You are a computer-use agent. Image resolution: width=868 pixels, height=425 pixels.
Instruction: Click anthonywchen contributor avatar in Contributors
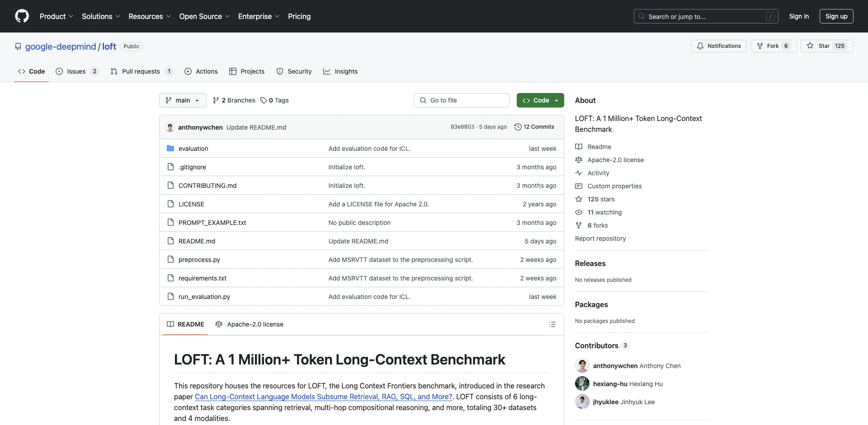tap(582, 365)
